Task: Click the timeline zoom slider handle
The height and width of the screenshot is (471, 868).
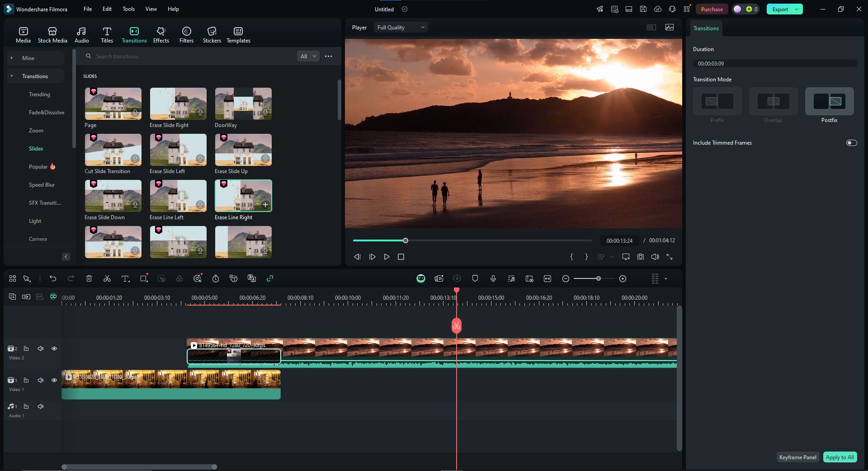Action: pos(598,278)
